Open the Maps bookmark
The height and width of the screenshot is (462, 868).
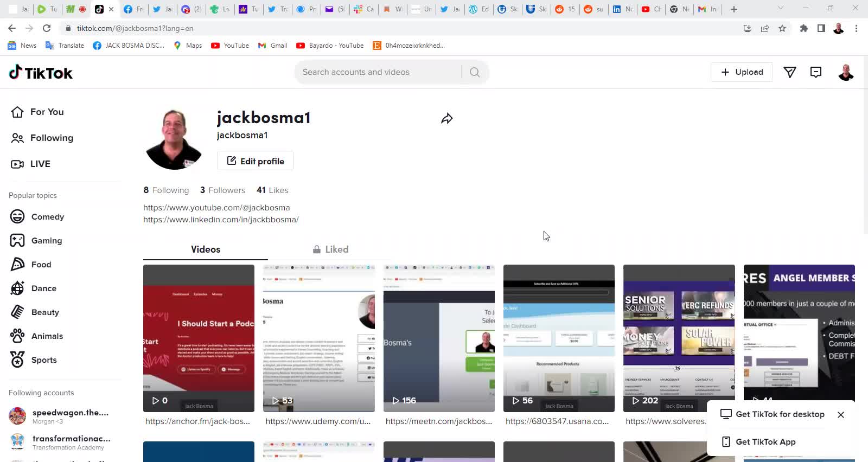[188, 46]
